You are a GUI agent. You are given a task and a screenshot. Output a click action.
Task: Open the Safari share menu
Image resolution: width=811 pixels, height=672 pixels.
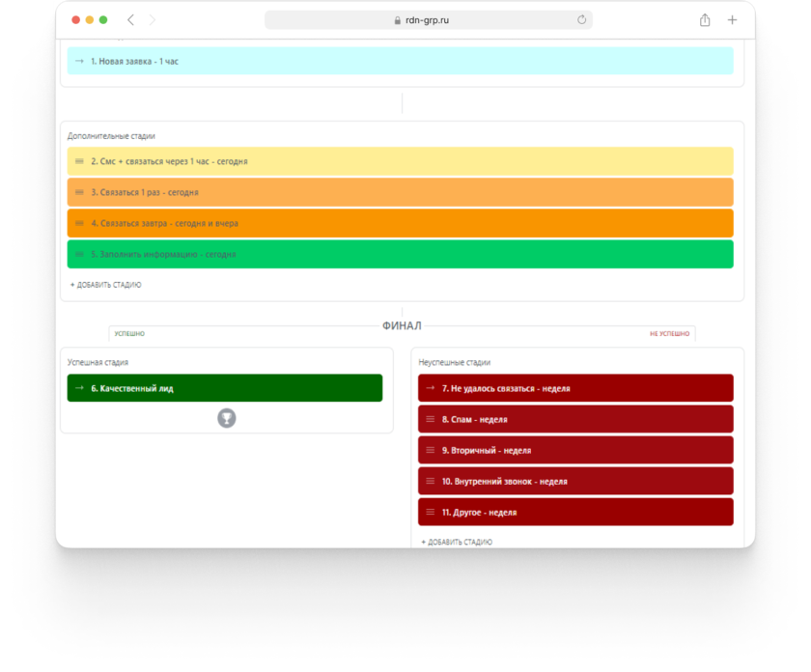coord(705,20)
